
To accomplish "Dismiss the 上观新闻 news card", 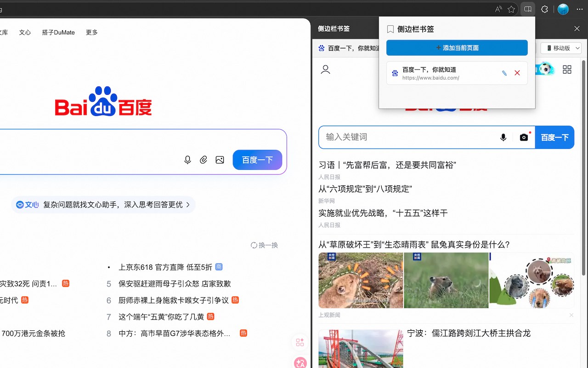I will coord(571,315).
